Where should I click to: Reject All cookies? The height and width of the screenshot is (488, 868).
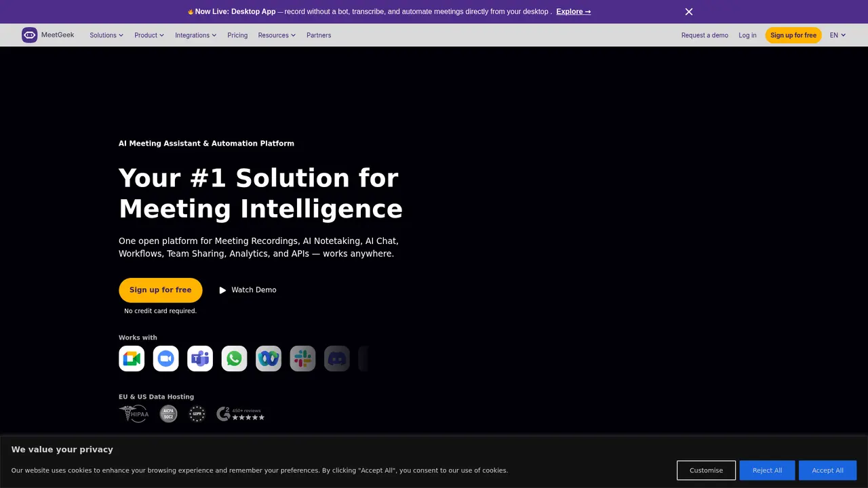tap(768, 470)
